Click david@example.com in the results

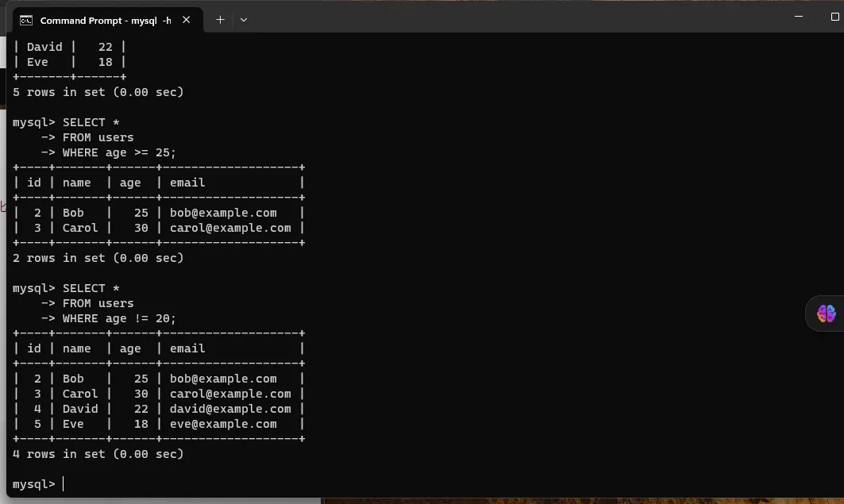[x=230, y=409]
